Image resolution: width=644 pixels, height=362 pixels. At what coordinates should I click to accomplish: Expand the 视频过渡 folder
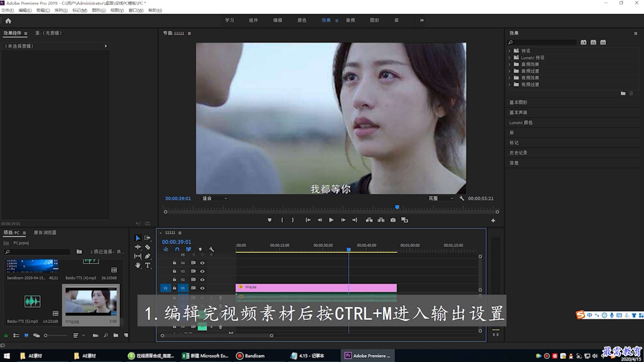tap(509, 84)
